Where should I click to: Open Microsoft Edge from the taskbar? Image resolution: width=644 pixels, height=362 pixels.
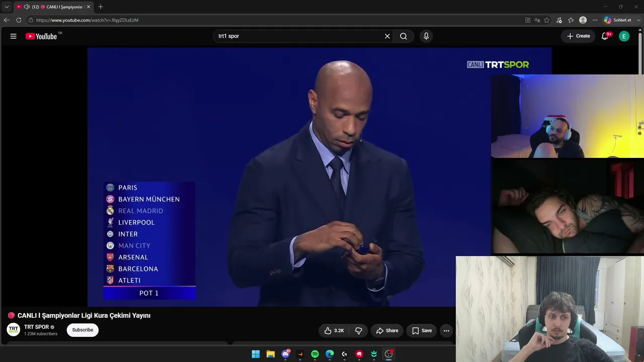tap(330, 354)
